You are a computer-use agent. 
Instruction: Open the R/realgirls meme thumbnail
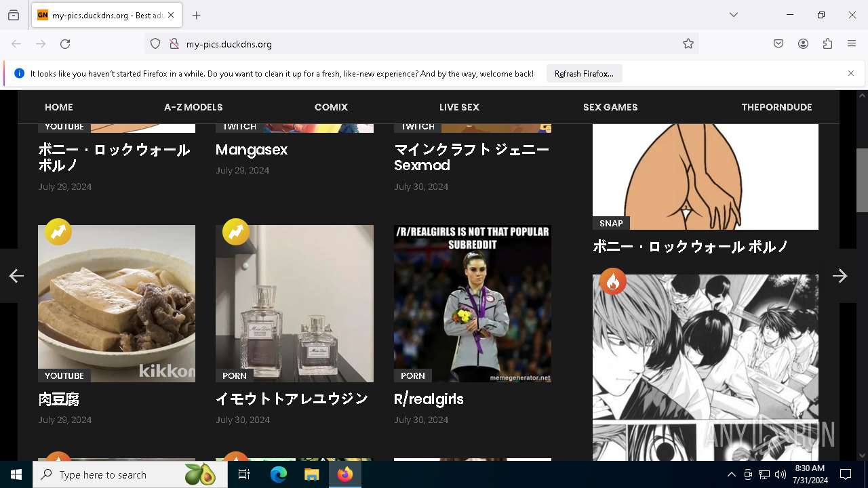pos(473,304)
